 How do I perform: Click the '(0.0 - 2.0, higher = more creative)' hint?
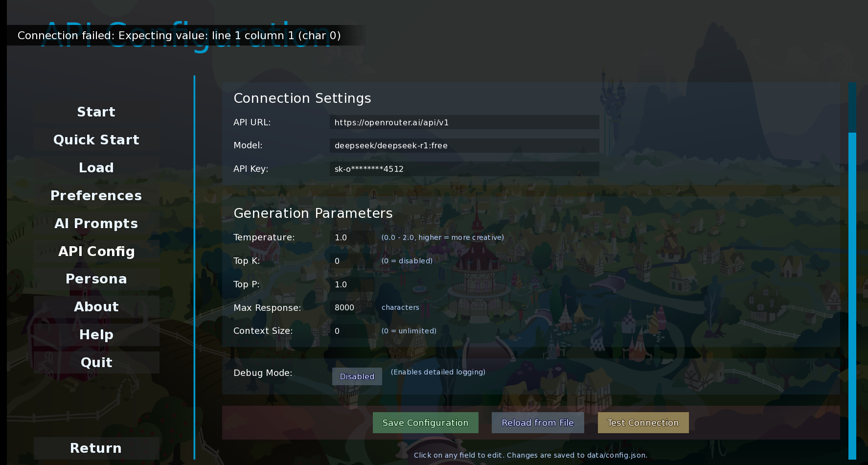pyautogui.click(x=443, y=237)
